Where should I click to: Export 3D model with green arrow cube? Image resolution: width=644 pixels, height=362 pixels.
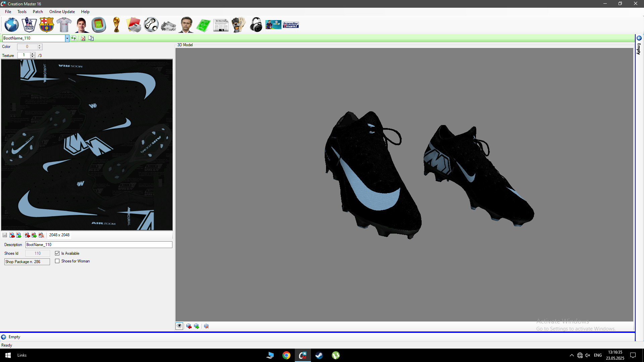click(197, 326)
